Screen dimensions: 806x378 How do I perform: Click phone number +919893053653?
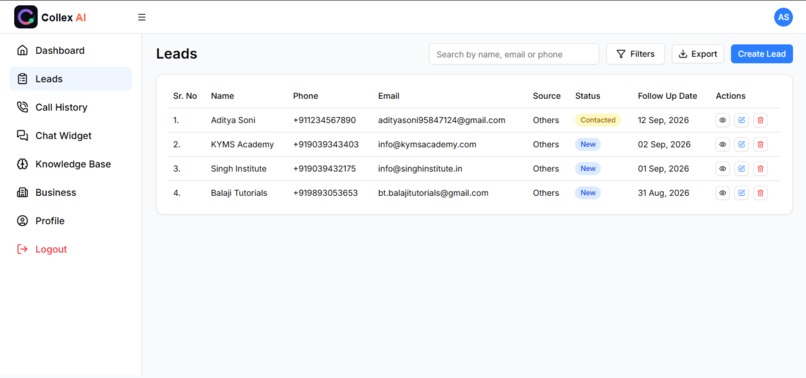[325, 193]
